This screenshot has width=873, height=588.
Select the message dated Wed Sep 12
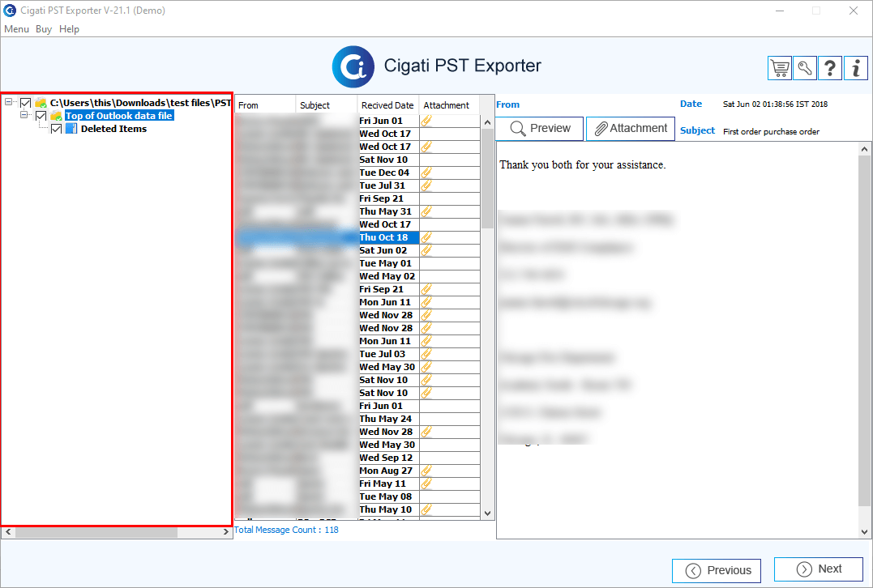point(357,458)
